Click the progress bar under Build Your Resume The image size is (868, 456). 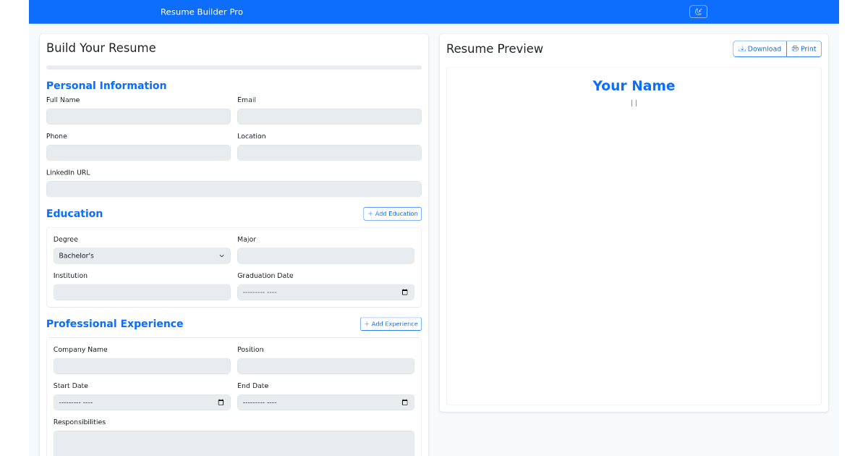click(234, 67)
